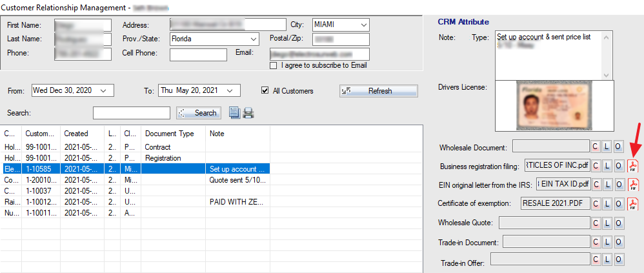
Task: Click O button for Trade-in Document
Action: pos(619,242)
